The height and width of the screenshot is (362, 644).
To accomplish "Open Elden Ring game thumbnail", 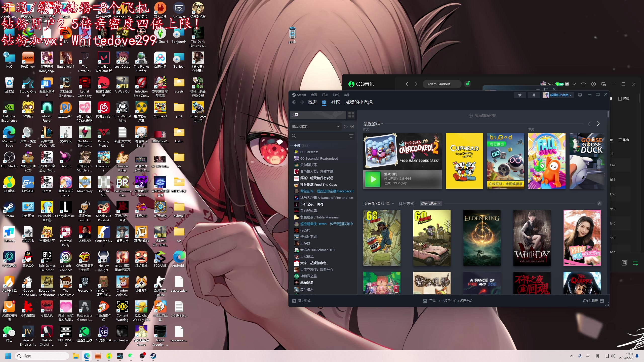I will click(482, 238).
